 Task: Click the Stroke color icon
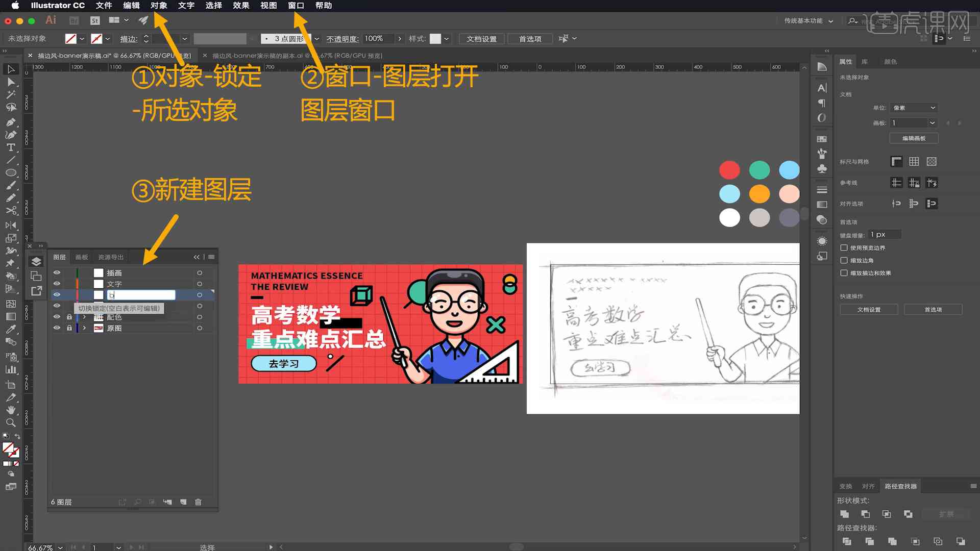pyautogui.click(x=100, y=38)
